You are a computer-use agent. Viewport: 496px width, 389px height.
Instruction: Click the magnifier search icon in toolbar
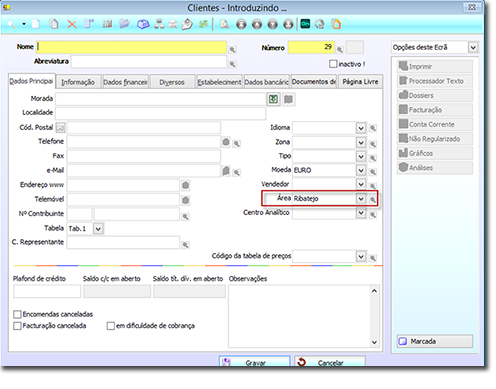click(x=11, y=24)
